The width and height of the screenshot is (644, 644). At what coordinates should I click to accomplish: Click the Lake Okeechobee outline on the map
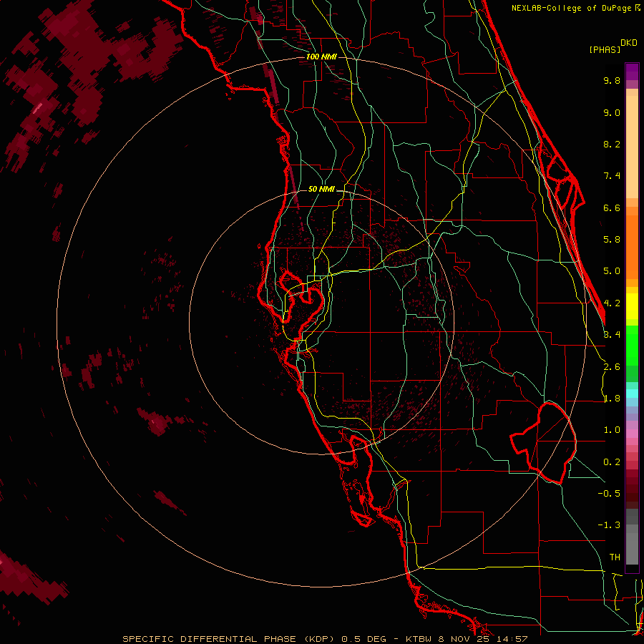click(x=543, y=443)
